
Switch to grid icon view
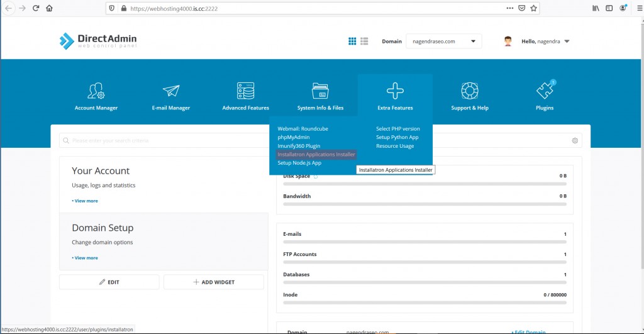click(352, 41)
